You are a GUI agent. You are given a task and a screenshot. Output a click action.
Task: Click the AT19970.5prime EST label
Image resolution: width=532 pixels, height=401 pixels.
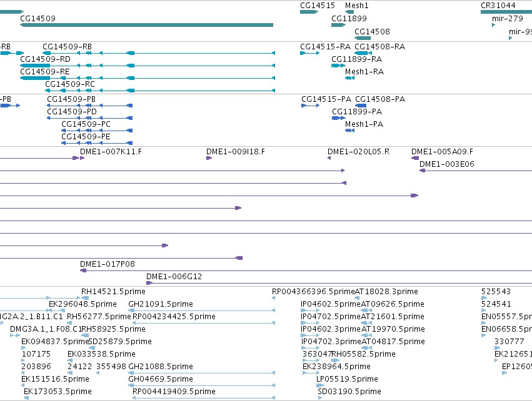point(393,329)
